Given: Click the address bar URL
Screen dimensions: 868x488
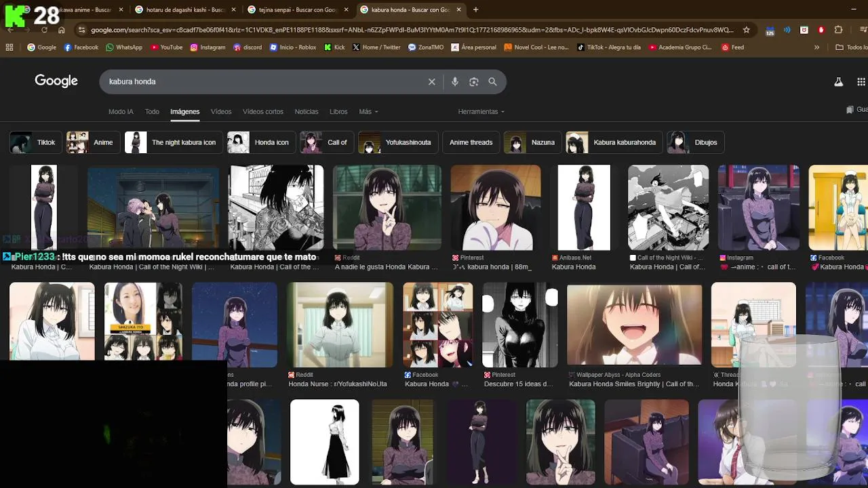Looking at the screenshot, I should pyautogui.click(x=412, y=30).
